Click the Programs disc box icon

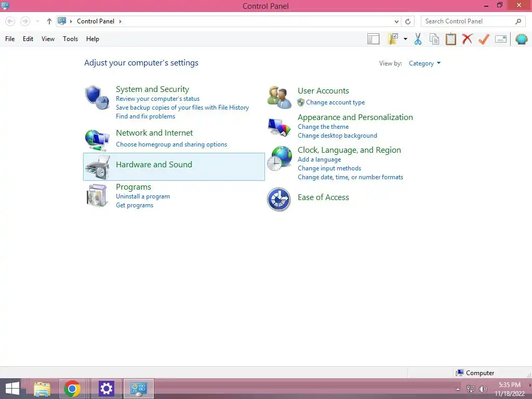pos(97,195)
